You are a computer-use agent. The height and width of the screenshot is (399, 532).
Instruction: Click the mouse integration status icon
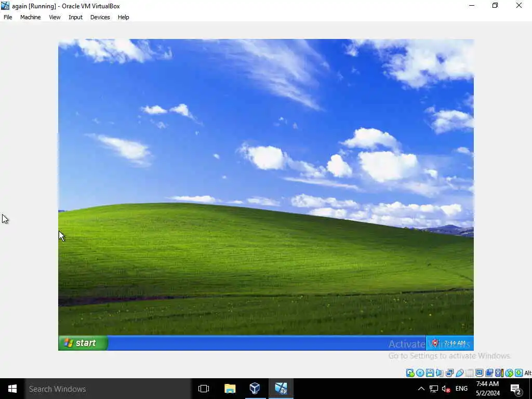509,373
